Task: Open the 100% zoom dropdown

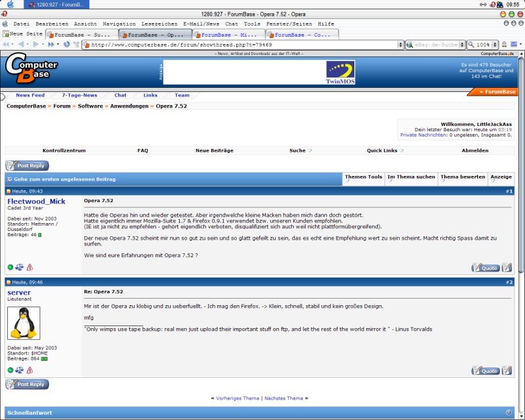Action: [x=495, y=45]
